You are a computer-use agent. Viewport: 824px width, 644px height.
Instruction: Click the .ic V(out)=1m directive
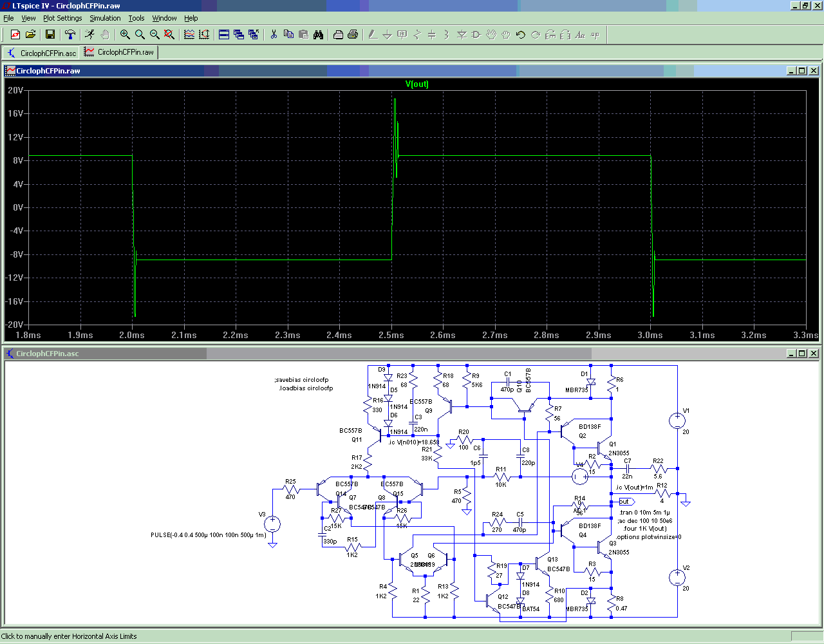(634, 488)
